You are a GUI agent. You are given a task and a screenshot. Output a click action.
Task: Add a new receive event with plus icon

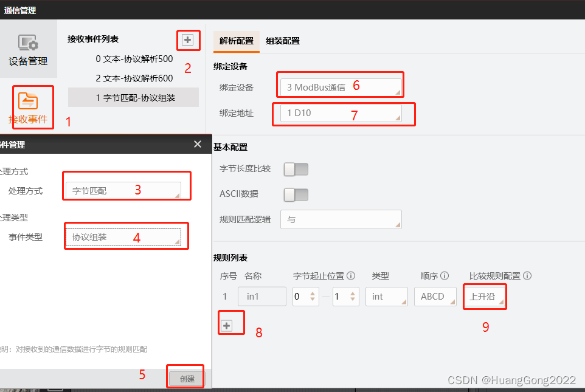tap(188, 40)
